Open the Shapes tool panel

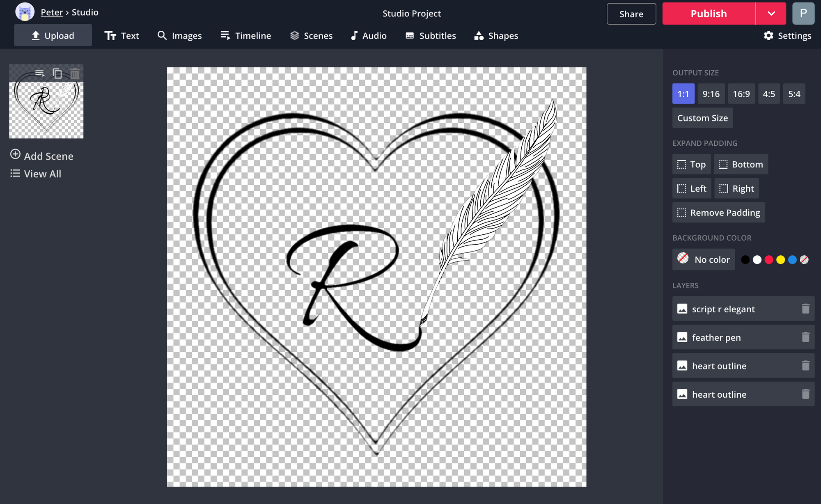(x=496, y=35)
